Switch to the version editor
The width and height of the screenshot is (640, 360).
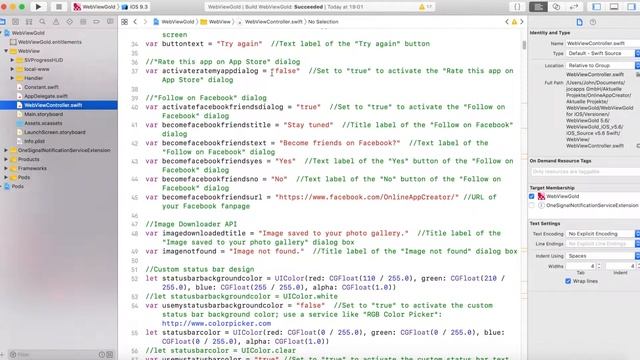coord(574,7)
